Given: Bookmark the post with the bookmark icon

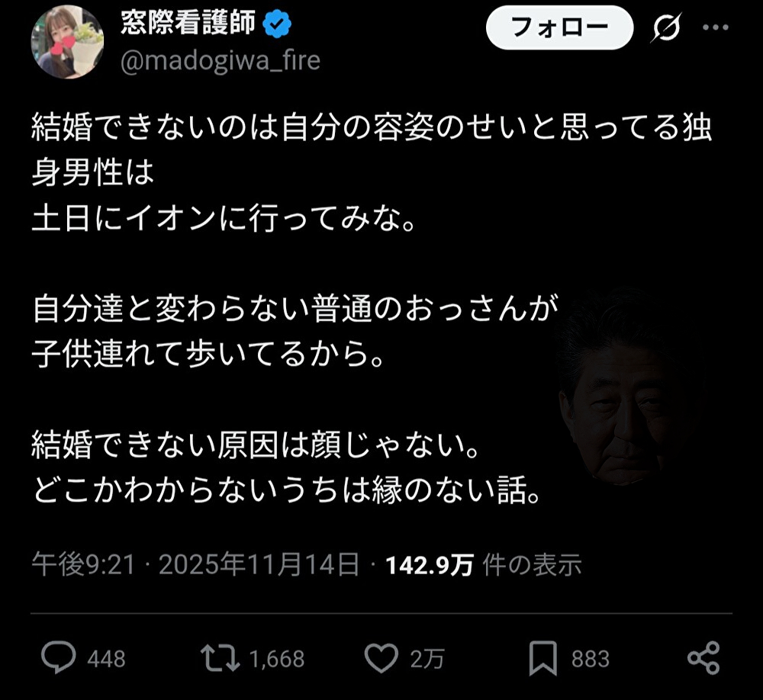Looking at the screenshot, I should click(x=543, y=658).
